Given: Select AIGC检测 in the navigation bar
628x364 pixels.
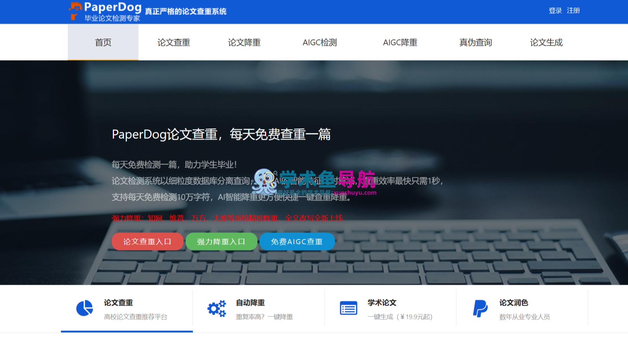Looking at the screenshot, I should click(320, 42).
